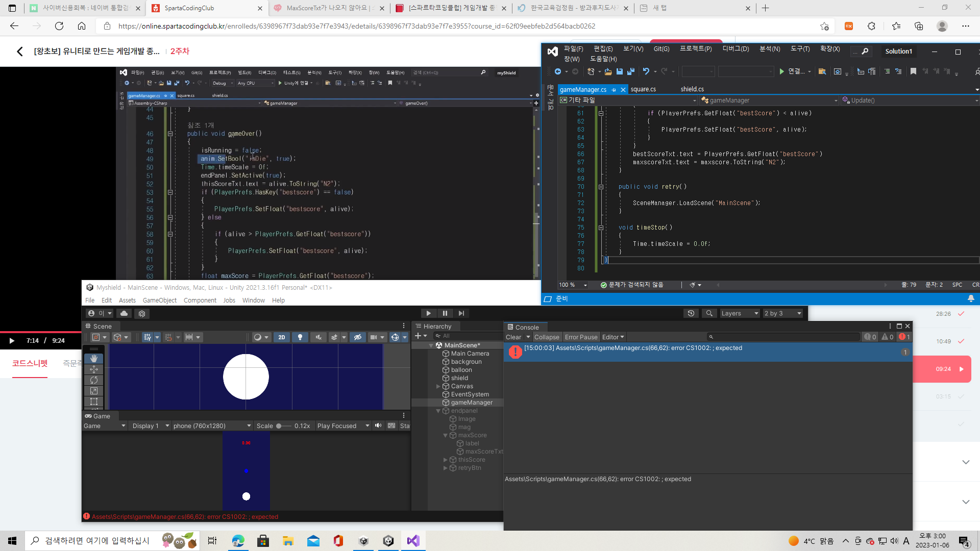
Task: Click Hierarchy search field
Action: pos(468,336)
